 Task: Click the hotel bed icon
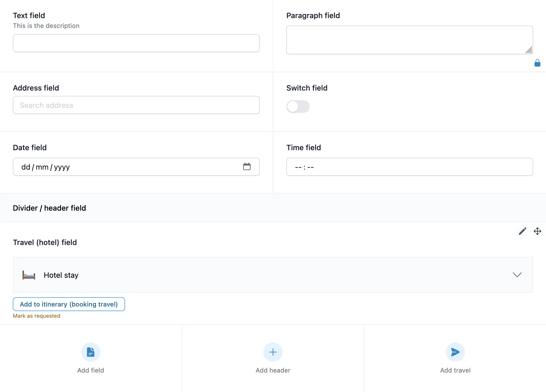tap(29, 275)
